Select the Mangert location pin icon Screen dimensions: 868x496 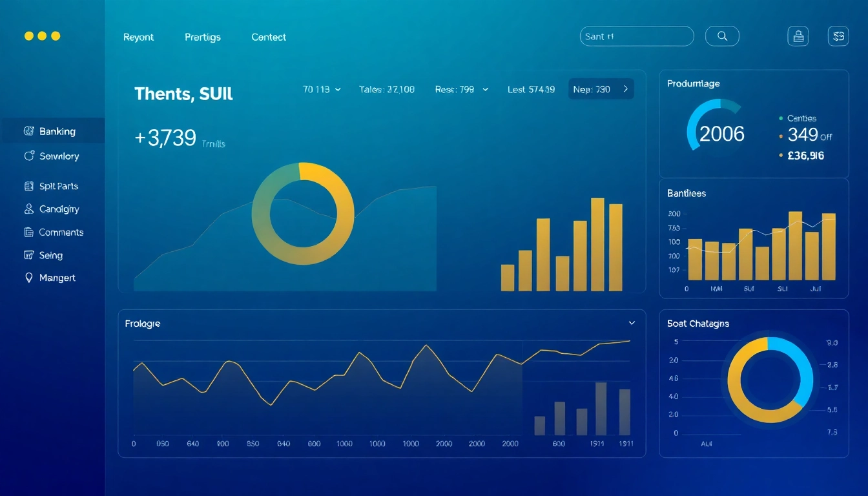[x=28, y=278]
